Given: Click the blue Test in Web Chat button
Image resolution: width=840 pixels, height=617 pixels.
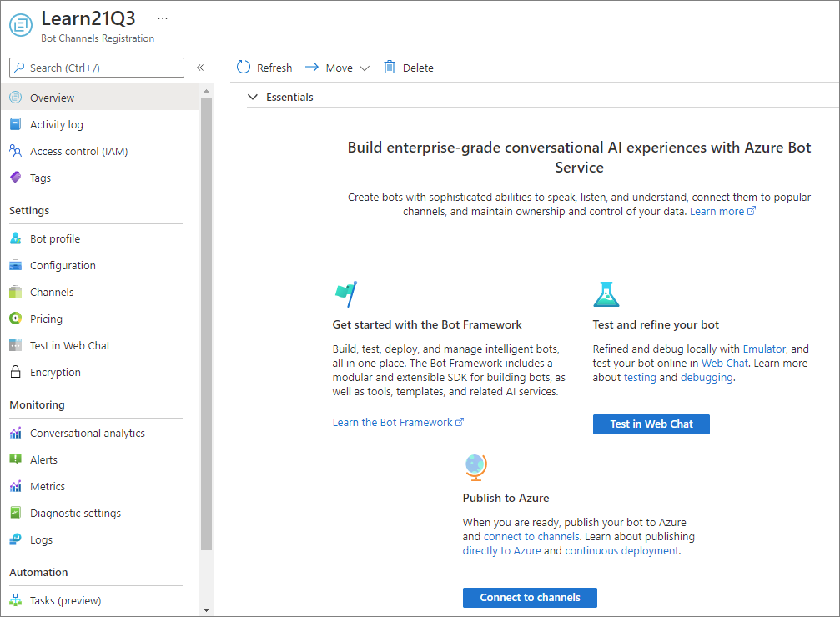Looking at the screenshot, I should pos(651,424).
